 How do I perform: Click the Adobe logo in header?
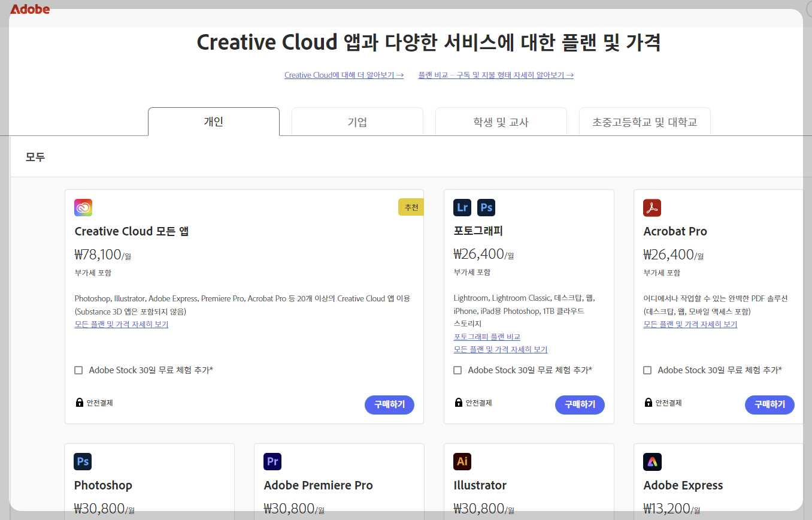[30, 9]
